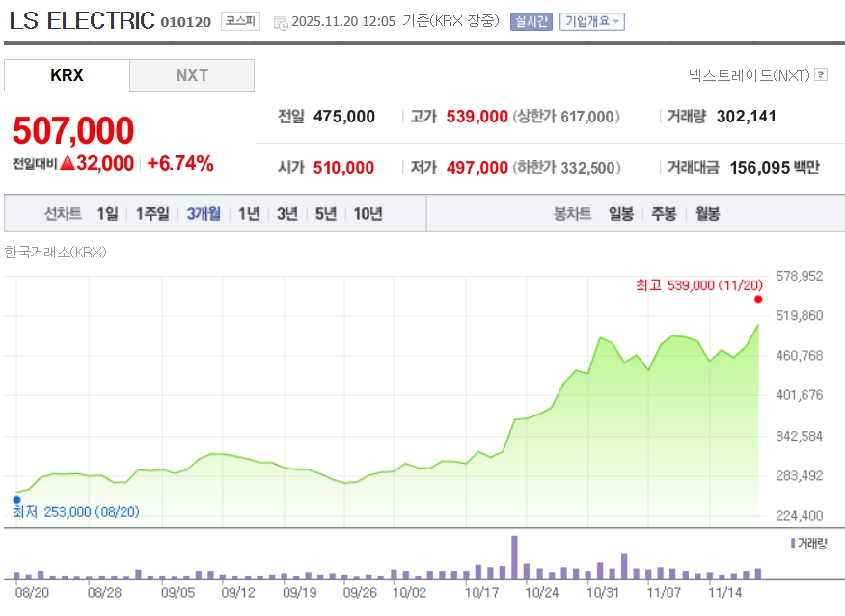The image size is (845, 616).
Task: Select the 1일 line chart period
Action: pos(107,214)
